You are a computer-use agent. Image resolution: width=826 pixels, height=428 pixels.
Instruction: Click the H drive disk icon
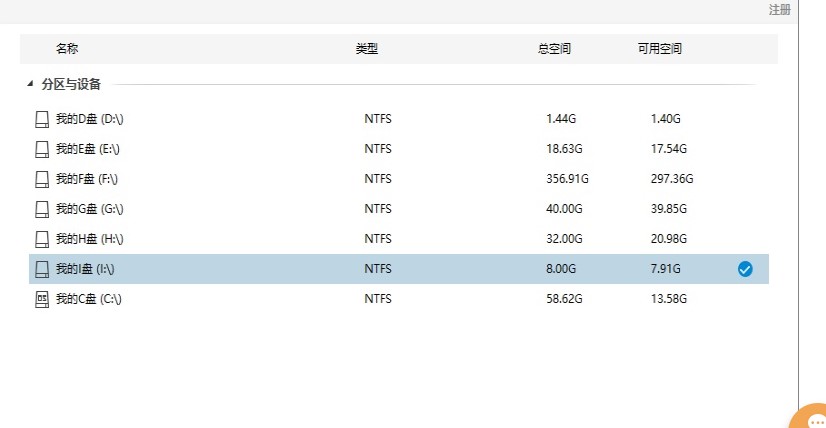[42, 239]
